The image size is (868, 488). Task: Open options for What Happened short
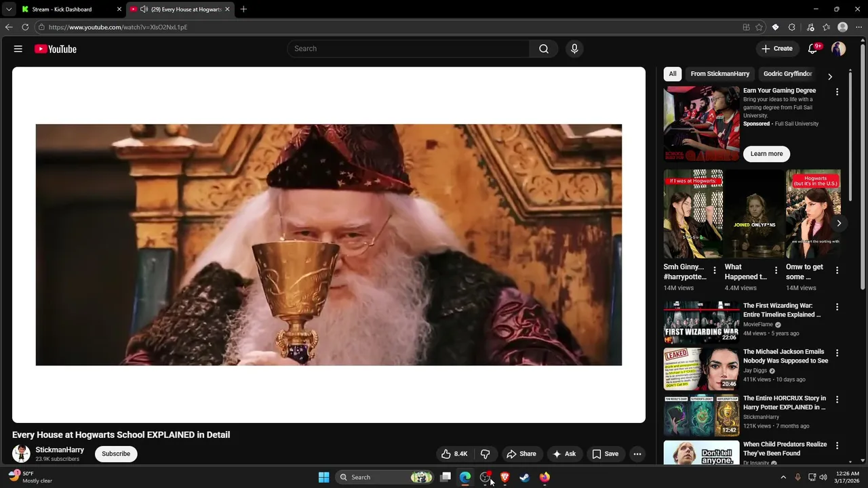click(x=776, y=270)
